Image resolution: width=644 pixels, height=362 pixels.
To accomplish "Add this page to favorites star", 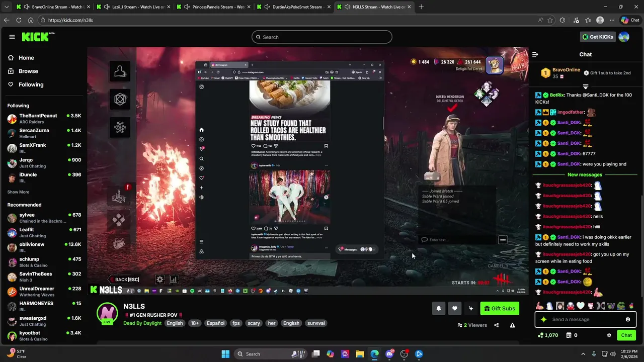I will tap(550, 20).
